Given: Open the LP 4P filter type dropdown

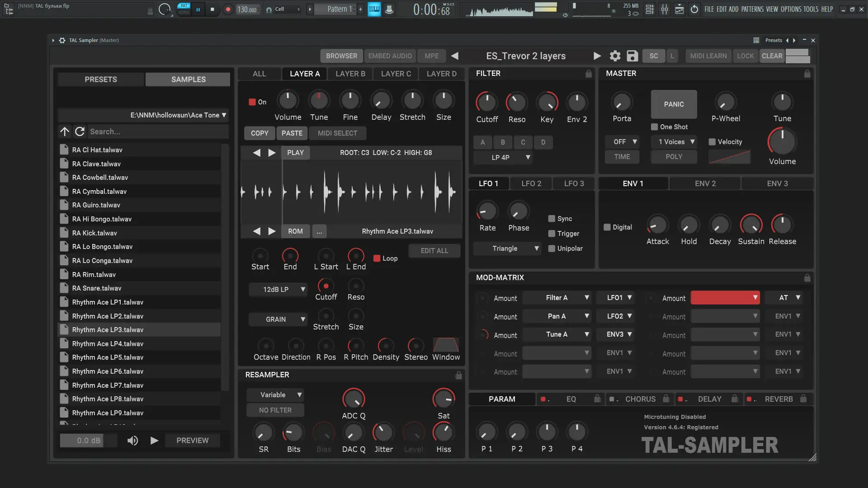Looking at the screenshot, I should click(x=502, y=157).
